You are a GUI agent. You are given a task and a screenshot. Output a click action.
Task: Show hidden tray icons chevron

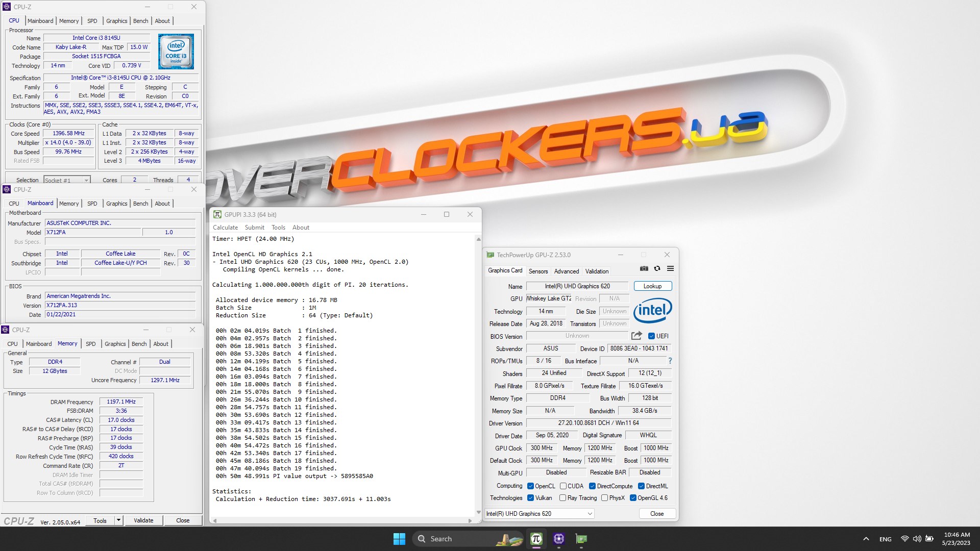click(866, 539)
